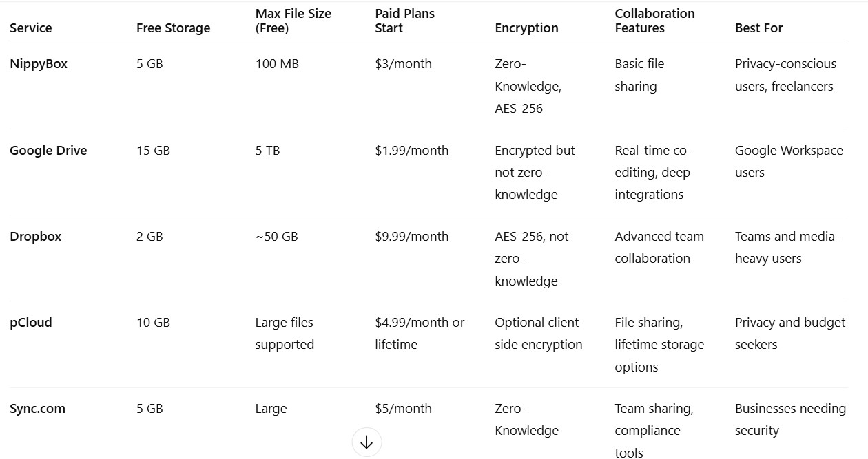
Task: Click the Best For column header
Action: [758, 28]
